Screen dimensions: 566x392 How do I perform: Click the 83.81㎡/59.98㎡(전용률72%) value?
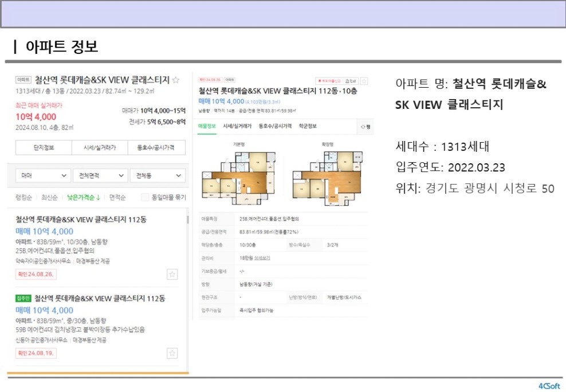click(269, 232)
